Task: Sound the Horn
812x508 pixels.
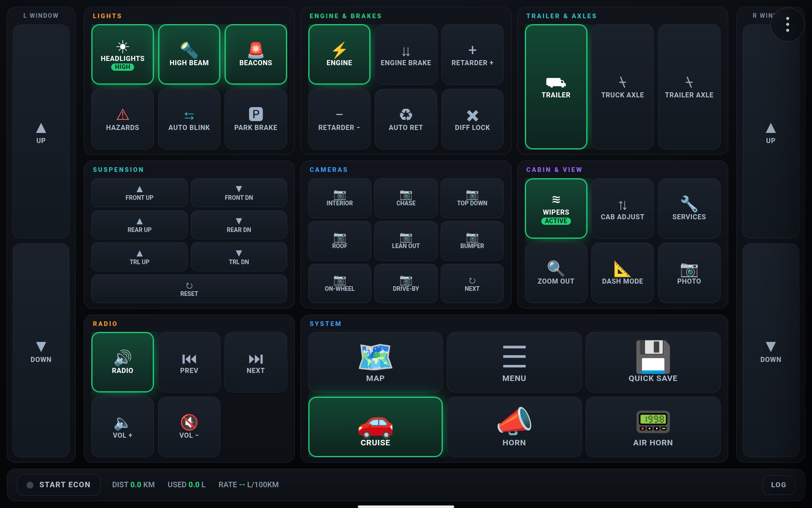Action: point(514,427)
